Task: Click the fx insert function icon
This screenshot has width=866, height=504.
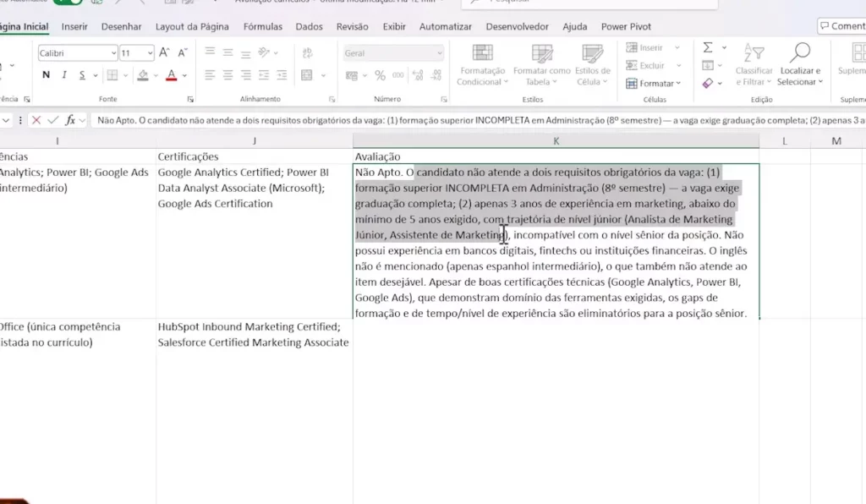Action: [x=70, y=120]
